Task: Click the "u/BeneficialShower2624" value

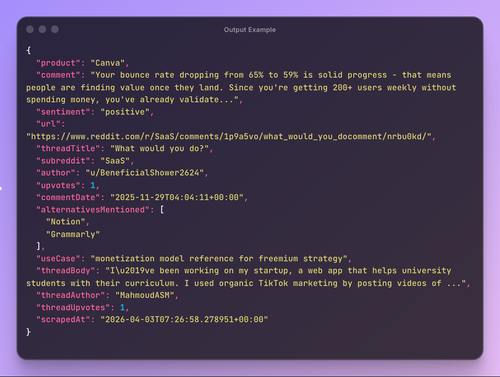Action: pos(145,173)
